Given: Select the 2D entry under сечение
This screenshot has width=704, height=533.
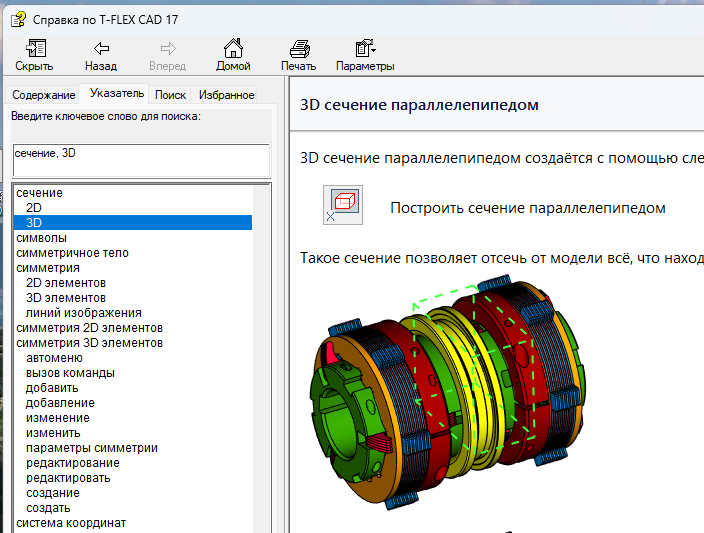Looking at the screenshot, I should pyautogui.click(x=34, y=208).
